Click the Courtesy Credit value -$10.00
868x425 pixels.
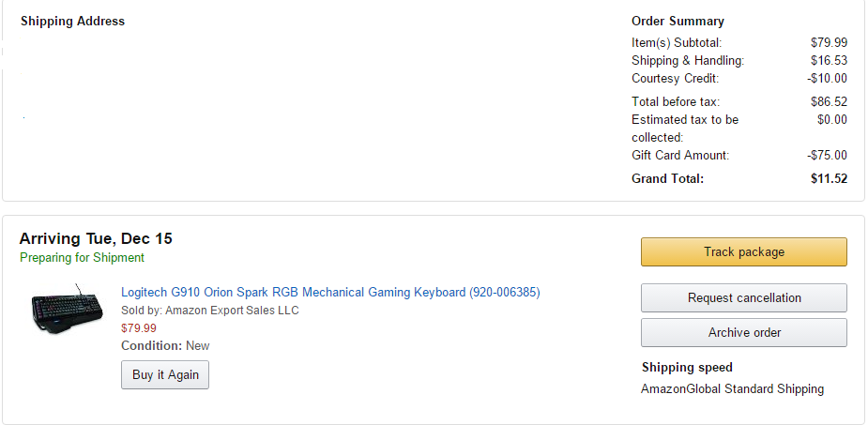click(827, 78)
